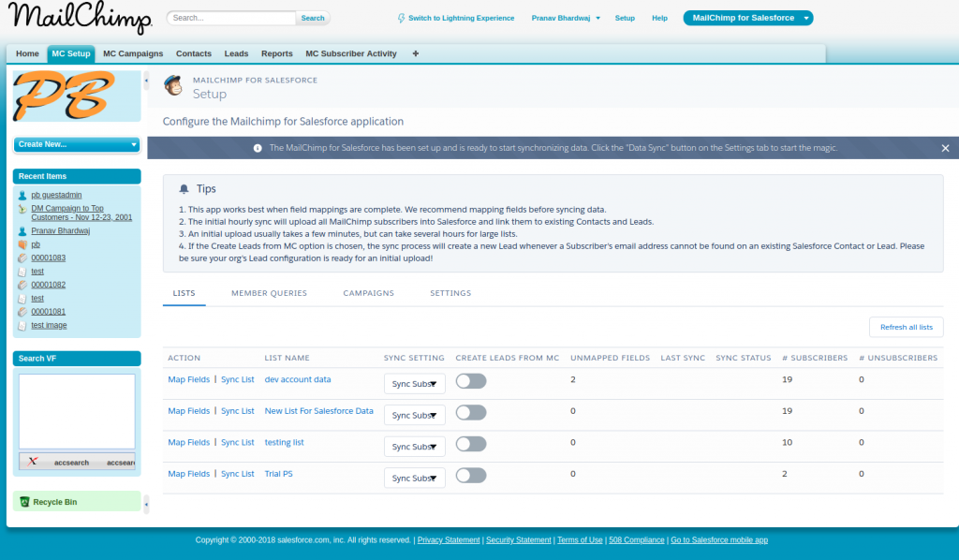Open the Reports tab
Viewport: 959px width, 560px height.
[x=277, y=53]
